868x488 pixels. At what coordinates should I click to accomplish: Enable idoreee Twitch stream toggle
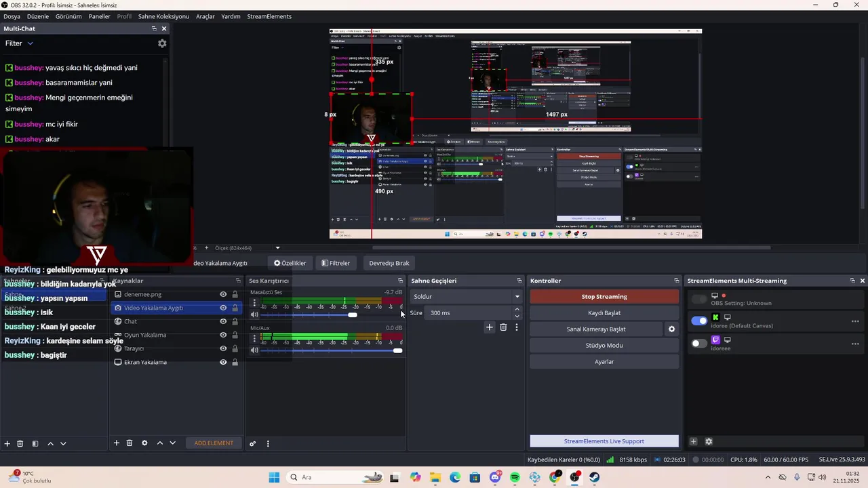point(699,344)
